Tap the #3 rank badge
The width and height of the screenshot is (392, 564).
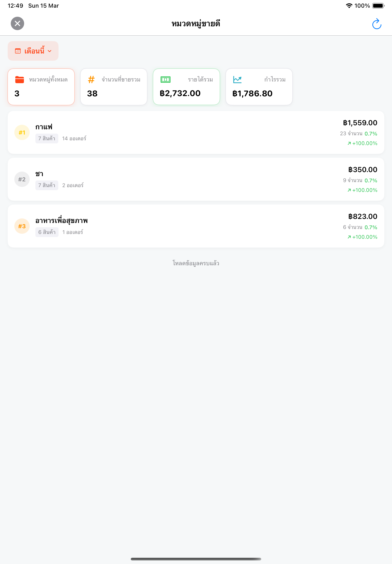(22, 226)
